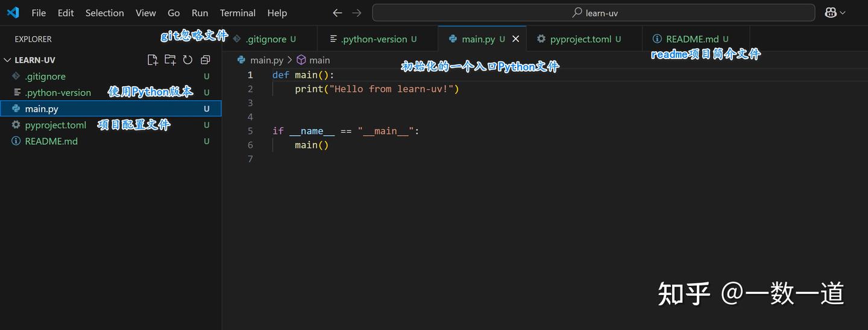Click the Python icon on main.py tab

pos(453,39)
